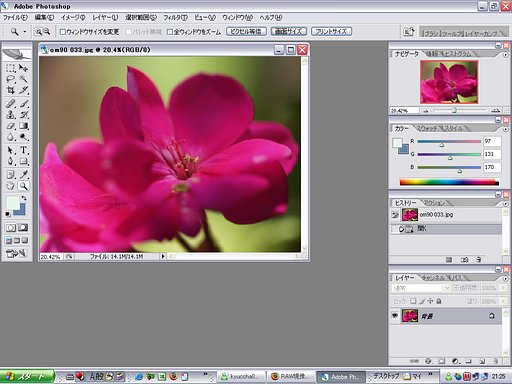The image size is (512, 384).
Task: Click the 画面サイズ button
Action: pos(288,31)
